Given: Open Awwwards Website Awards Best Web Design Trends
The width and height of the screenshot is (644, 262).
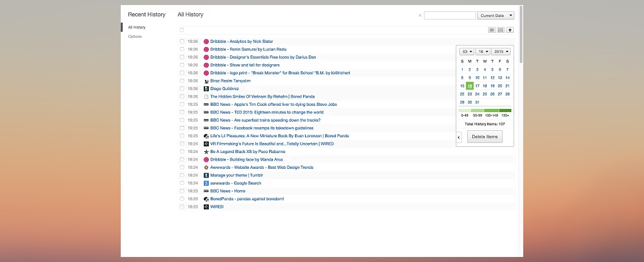Looking at the screenshot, I should [262, 168].
